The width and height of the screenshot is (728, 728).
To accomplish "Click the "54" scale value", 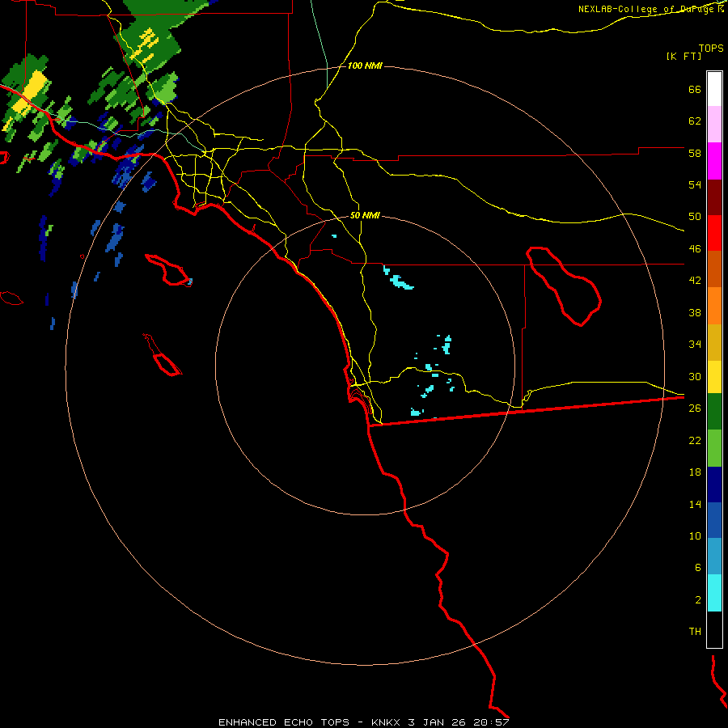I will click(695, 184).
